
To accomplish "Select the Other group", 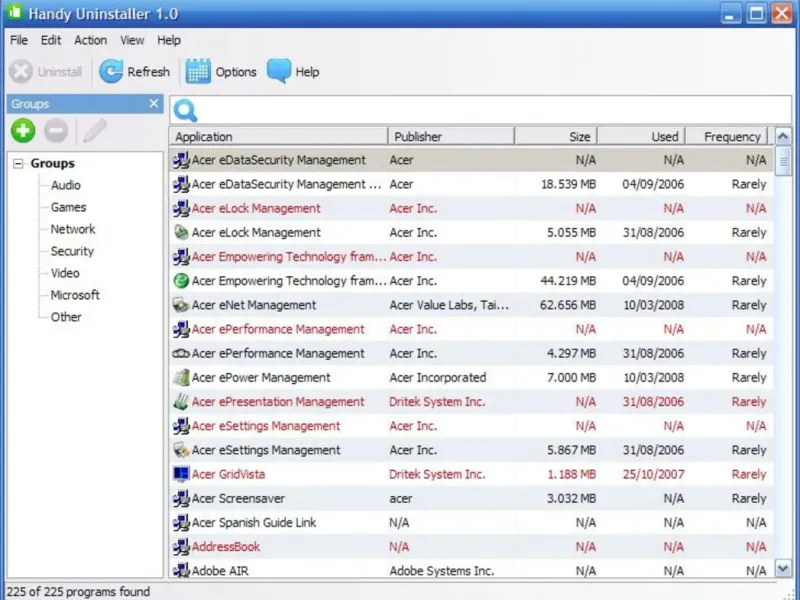I will (66, 317).
